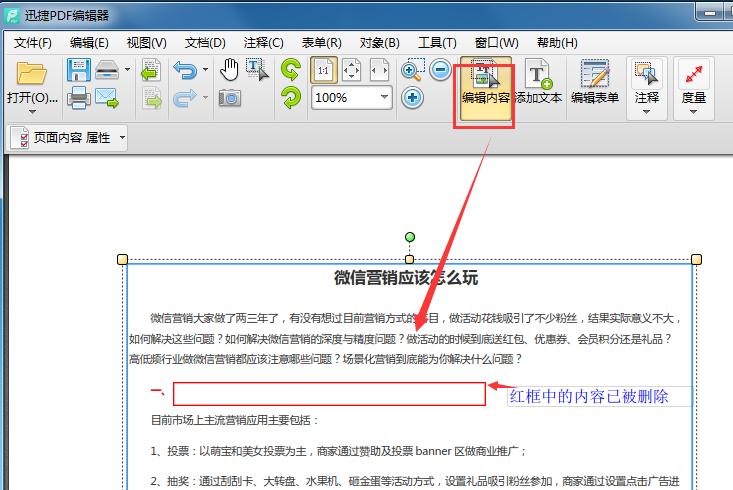The image size is (733, 490).
Task: Click the blue note 红框中的内容已被删除
Action: click(x=589, y=396)
